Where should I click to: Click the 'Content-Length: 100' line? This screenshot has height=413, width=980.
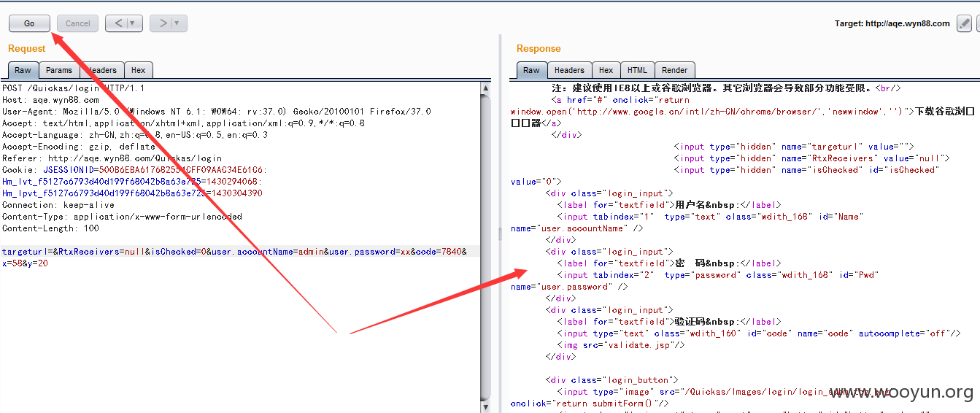tap(50, 228)
